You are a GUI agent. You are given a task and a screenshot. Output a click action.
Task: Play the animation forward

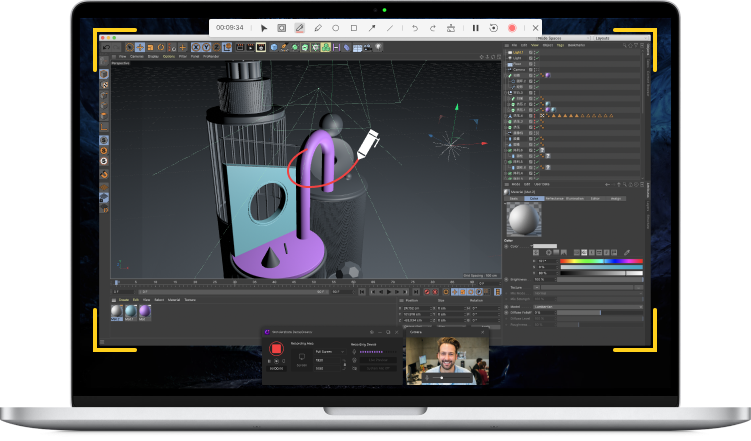point(389,292)
